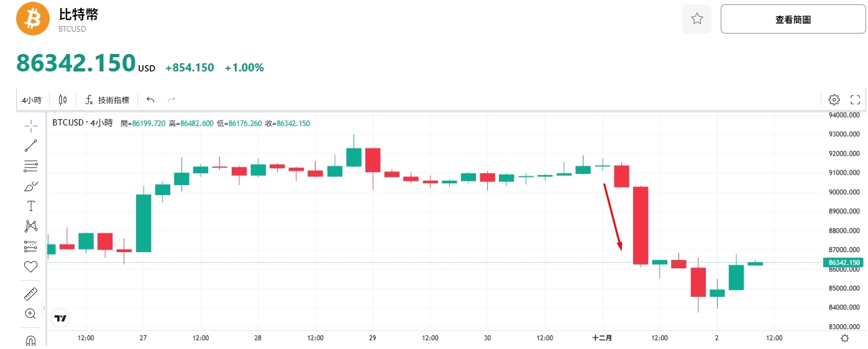Collapse the drawing toolbar side handle
Image resolution: width=868 pixels, height=349 pixels.
pyautogui.click(x=44, y=307)
